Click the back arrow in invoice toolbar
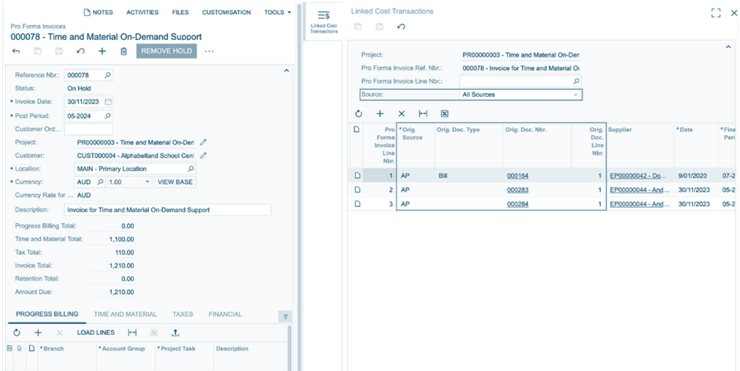This screenshot has height=371, width=740. tap(16, 51)
